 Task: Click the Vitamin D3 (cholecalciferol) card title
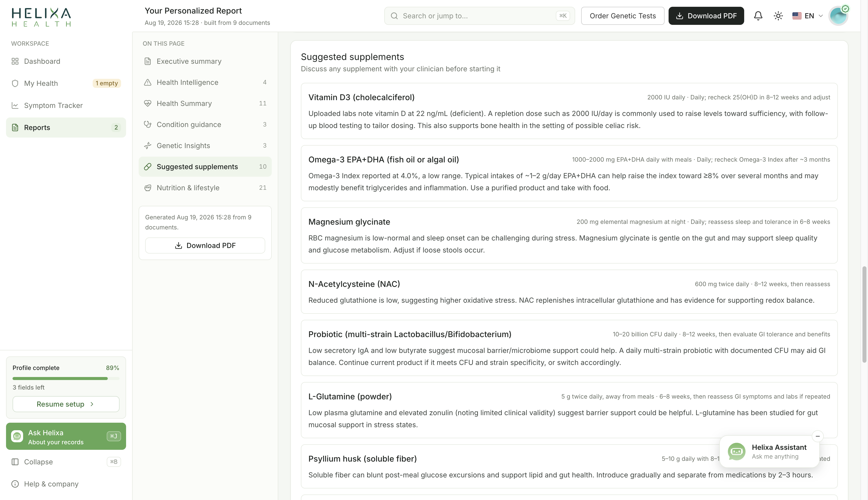(361, 98)
